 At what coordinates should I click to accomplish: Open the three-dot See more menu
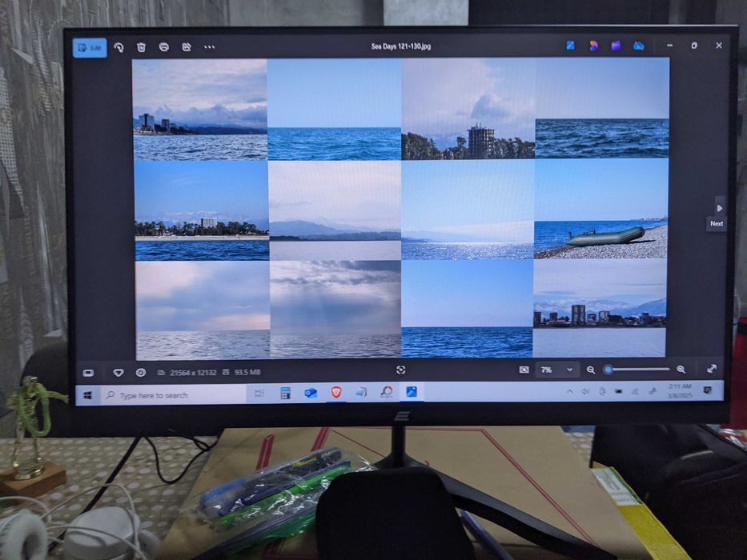(209, 47)
